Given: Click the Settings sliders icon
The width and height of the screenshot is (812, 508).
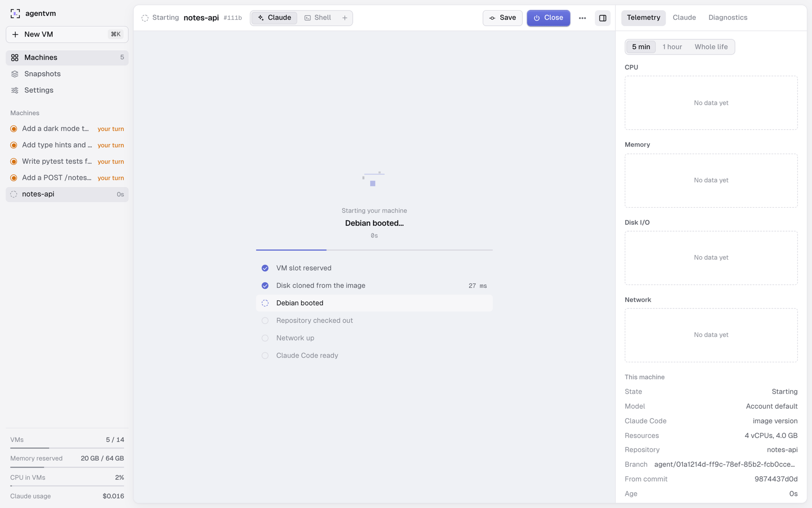Looking at the screenshot, I should [x=15, y=90].
